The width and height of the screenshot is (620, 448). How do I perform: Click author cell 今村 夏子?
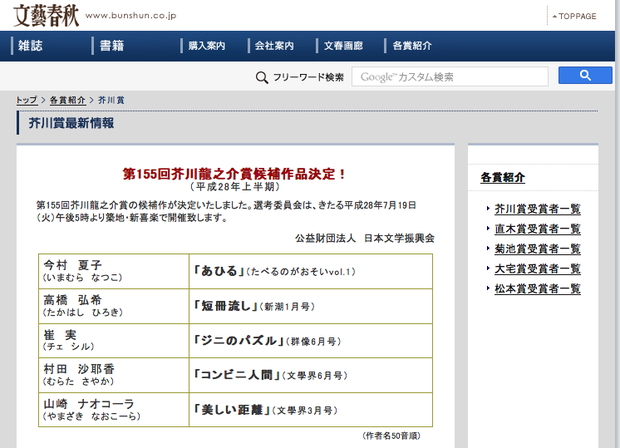[114, 271]
